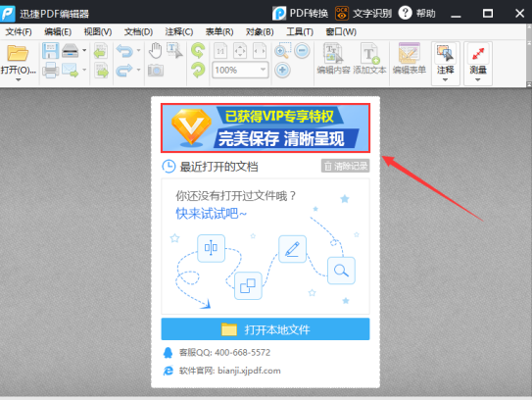Expand the scanner dropdown arrow
This screenshot has width=532, height=400.
coord(84,51)
